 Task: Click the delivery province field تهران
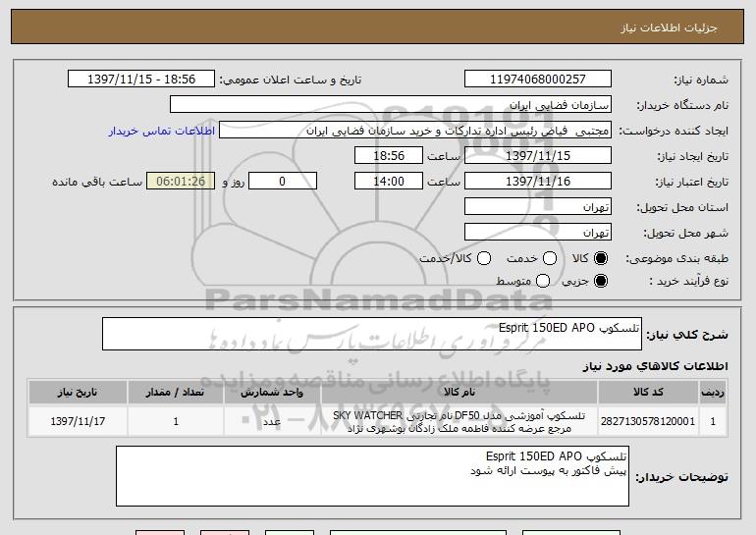tap(538, 207)
